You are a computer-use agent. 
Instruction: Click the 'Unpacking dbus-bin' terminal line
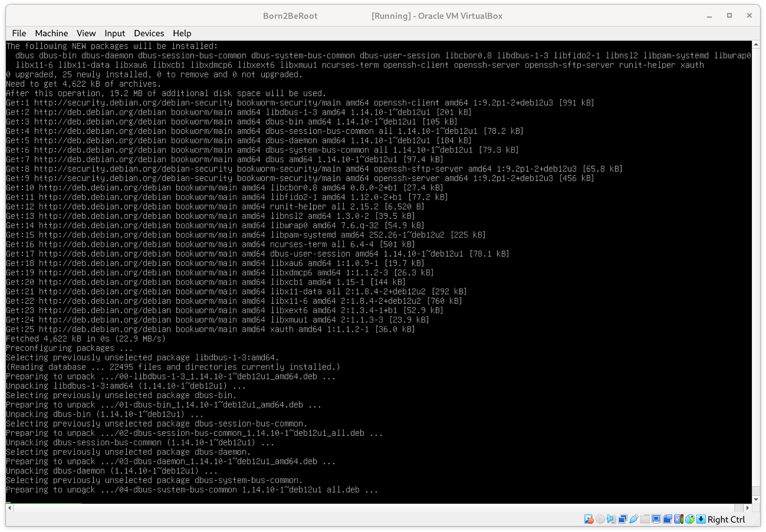point(105,414)
